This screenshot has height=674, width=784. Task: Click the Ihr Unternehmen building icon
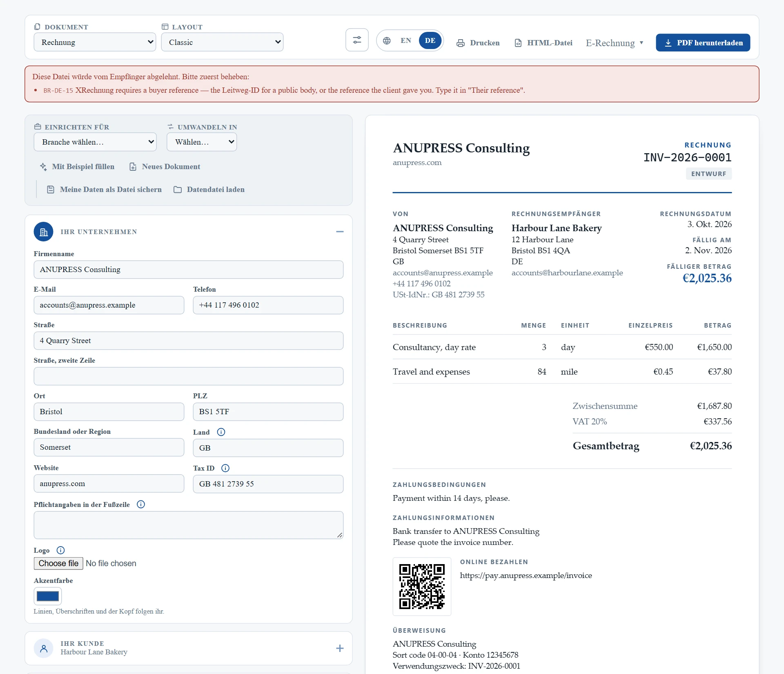[44, 232]
